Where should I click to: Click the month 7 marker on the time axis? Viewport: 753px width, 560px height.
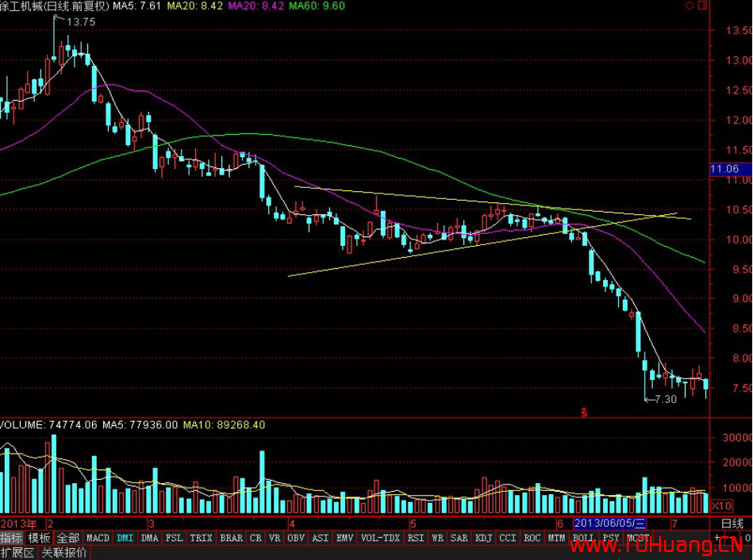[674, 524]
